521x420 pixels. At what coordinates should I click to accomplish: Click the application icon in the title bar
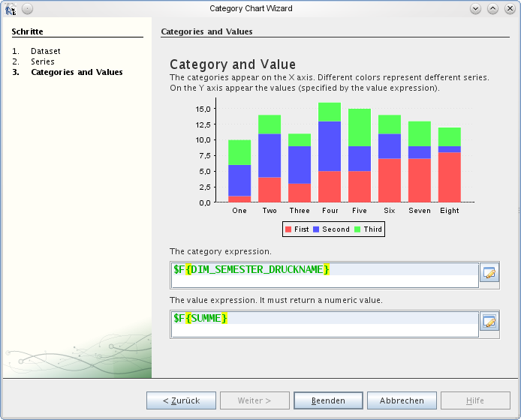tap(10, 8)
